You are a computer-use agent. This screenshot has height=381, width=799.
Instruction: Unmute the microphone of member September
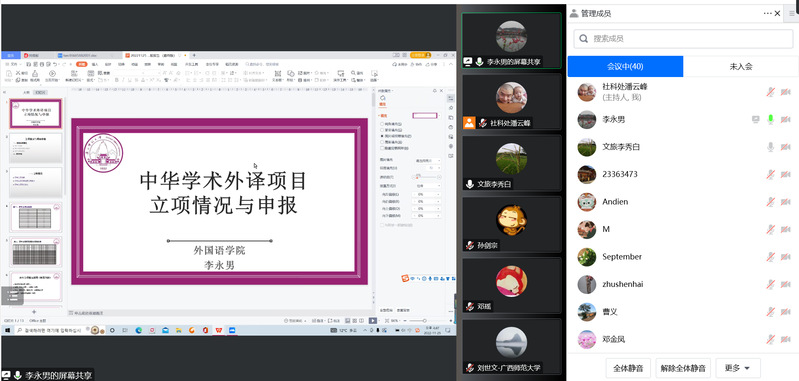click(x=770, y=257)
